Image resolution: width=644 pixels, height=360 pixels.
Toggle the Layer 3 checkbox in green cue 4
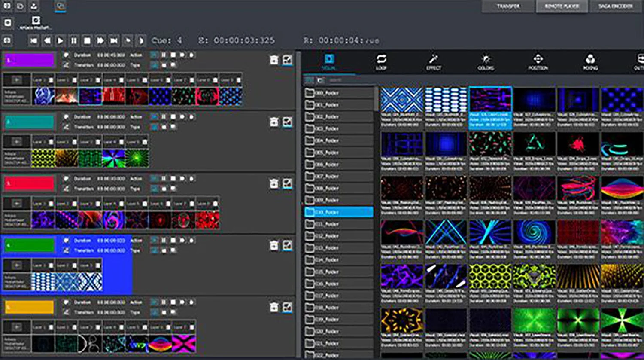[x=98, y=265]
